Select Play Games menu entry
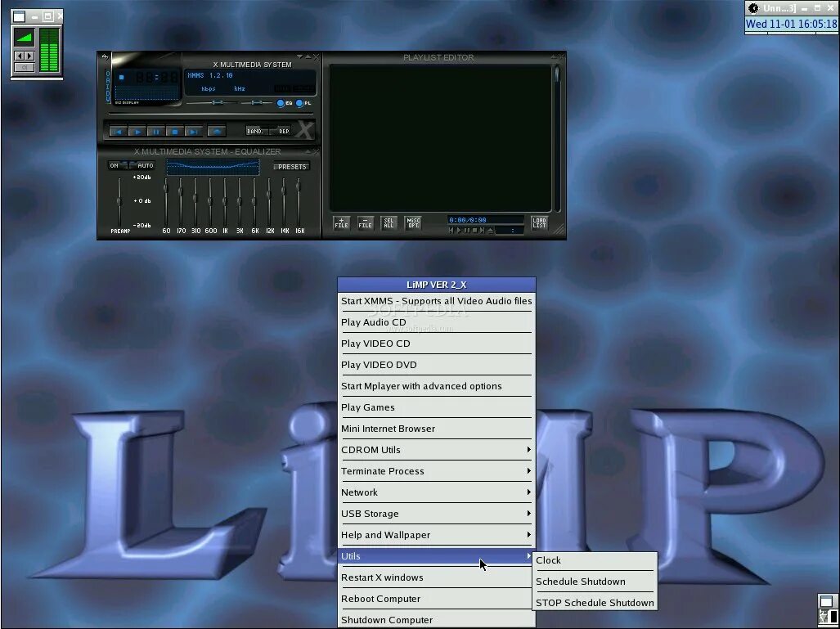 point(437,407)
